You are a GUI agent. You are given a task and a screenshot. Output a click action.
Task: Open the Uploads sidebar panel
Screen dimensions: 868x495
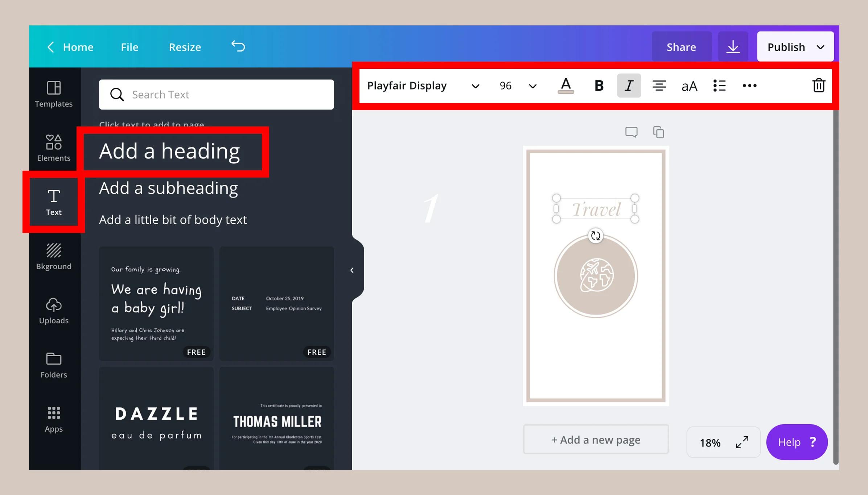coord(54,311)
